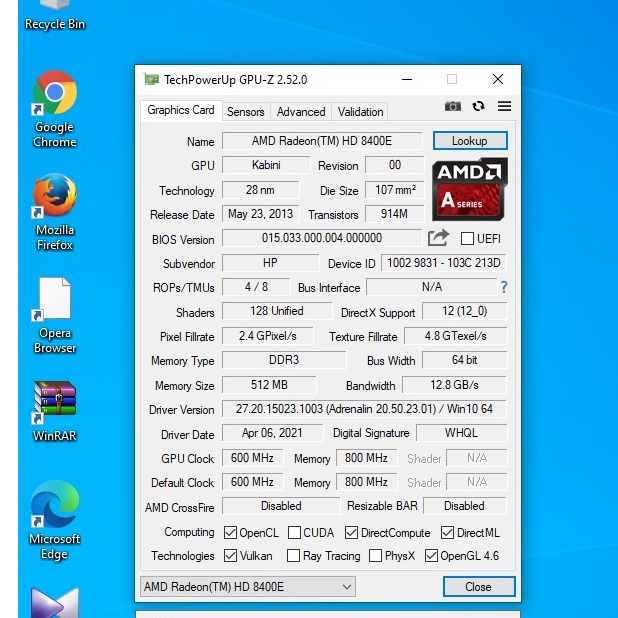Image resolution: width=618 pixels, height=618 pixels.
Task: Minimize the GPU-Z window
Action: (x=407, y=80)
